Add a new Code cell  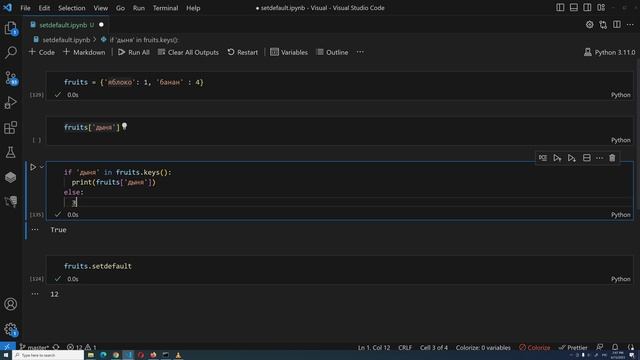tap(42, 52)
